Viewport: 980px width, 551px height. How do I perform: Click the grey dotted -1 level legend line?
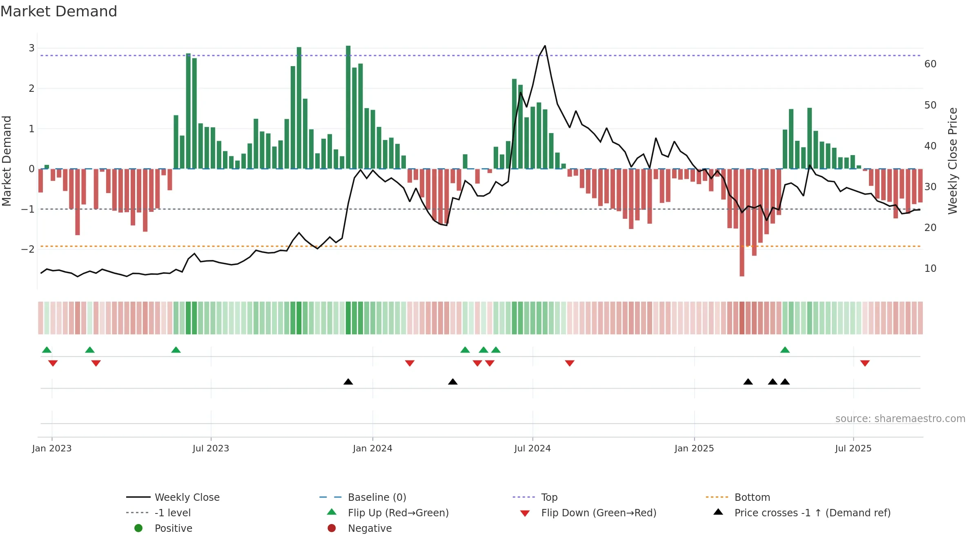pyautogui.click(x=138, y=513)
